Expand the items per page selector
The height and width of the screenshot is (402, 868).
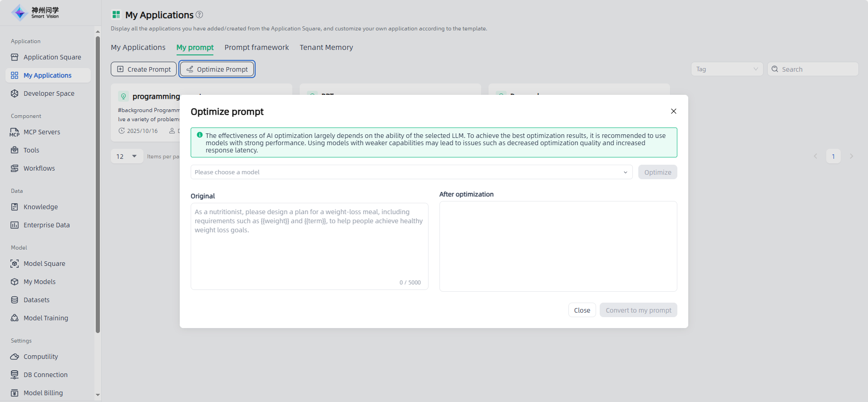(127, 156)
